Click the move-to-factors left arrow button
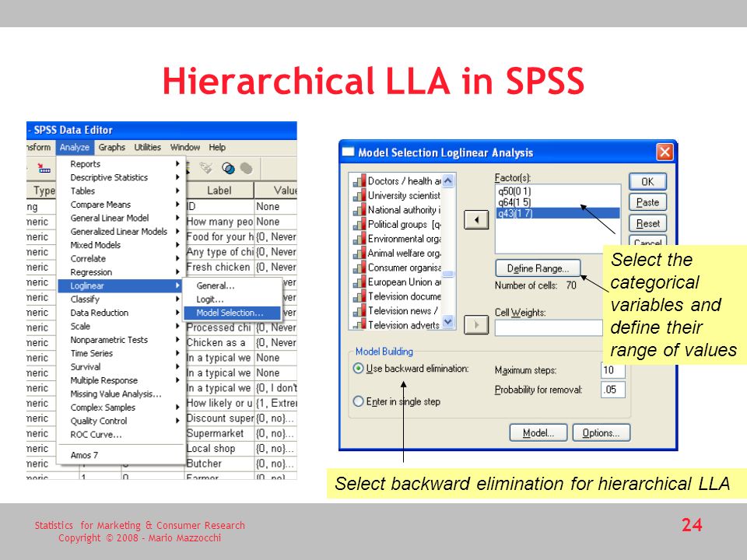 click(x=476, y=219)
